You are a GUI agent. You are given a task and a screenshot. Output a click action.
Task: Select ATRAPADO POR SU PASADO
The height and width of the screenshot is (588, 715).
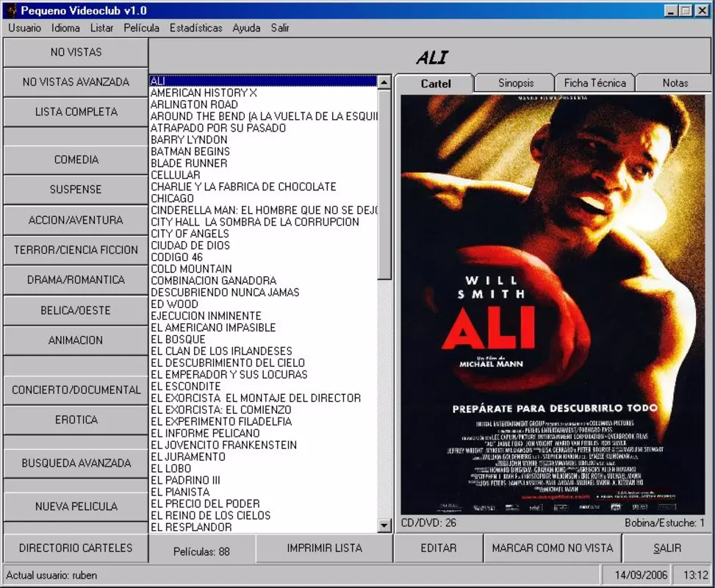(x=263, y=128)
